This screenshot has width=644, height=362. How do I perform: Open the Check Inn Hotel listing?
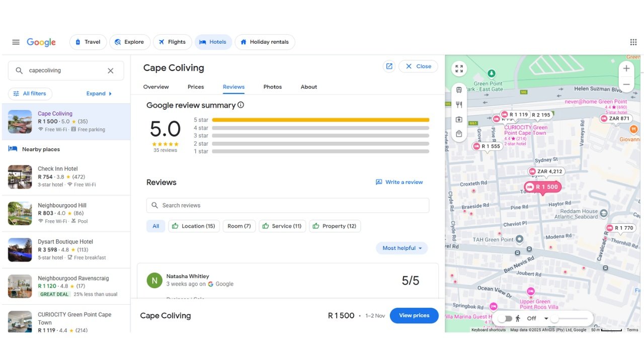coord(66,177)
